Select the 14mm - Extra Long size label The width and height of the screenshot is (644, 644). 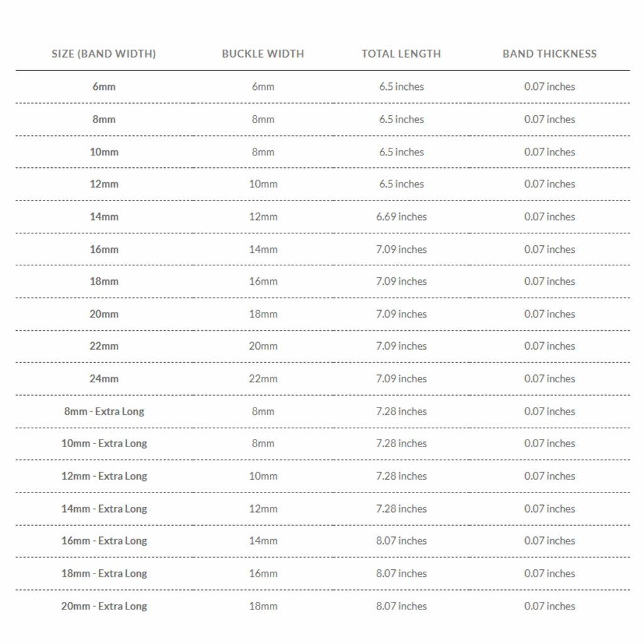[x=104, y=509]
